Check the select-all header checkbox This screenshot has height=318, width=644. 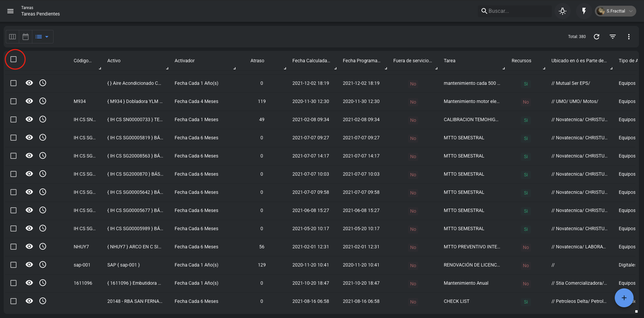point(13,60)
